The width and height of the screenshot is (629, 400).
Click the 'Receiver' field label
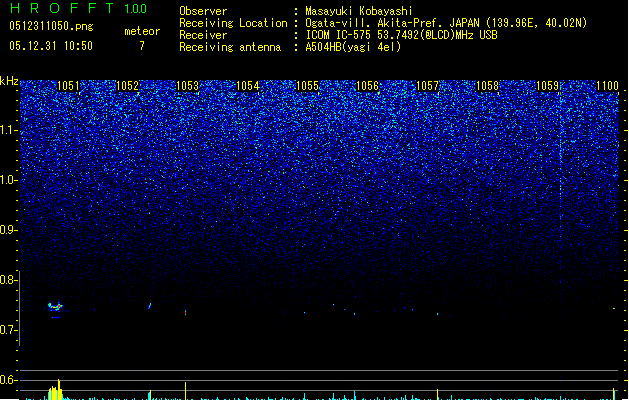[203, 35]
